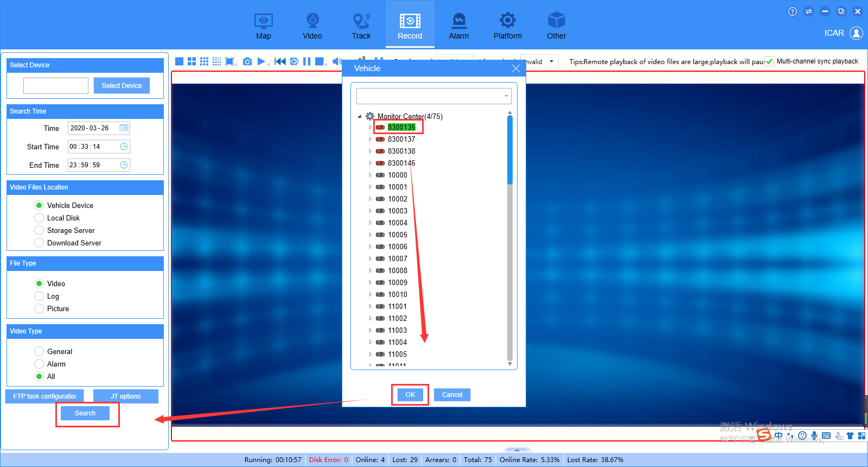
Task: Choose Download Server option
Action: 39,243
